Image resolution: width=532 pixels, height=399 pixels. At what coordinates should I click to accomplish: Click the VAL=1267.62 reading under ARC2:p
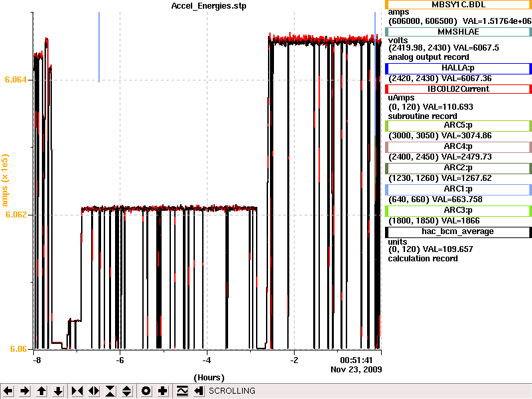467,178
